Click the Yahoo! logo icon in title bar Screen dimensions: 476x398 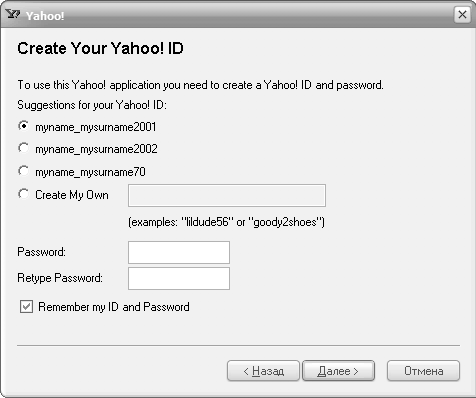pyautogui.click(x=13, y=14)
